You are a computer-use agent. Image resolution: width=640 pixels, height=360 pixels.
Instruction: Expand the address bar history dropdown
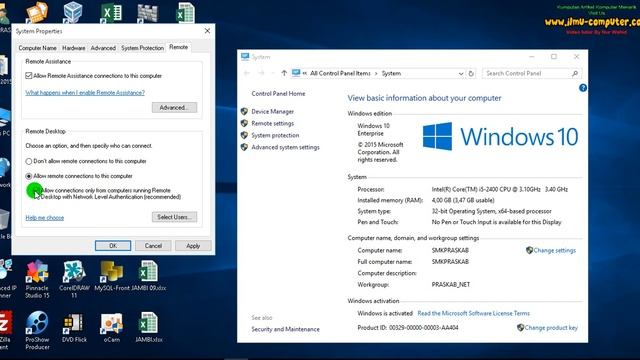(461, 73)
